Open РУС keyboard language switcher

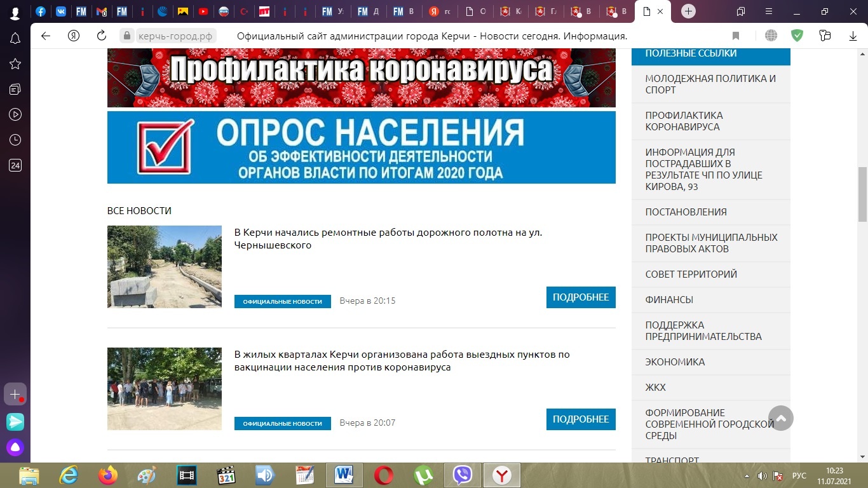point(799,476)
